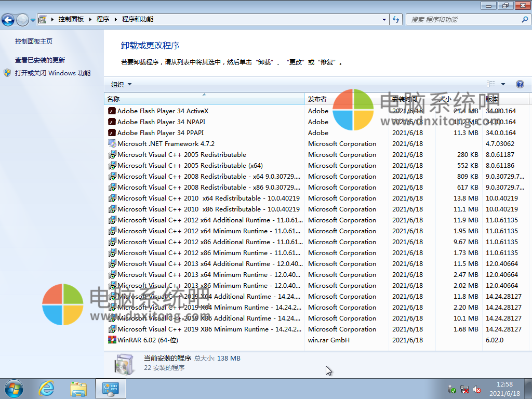Open the Windows Start orb
This screenshot has height=399, width=532.
click(14, 389)
